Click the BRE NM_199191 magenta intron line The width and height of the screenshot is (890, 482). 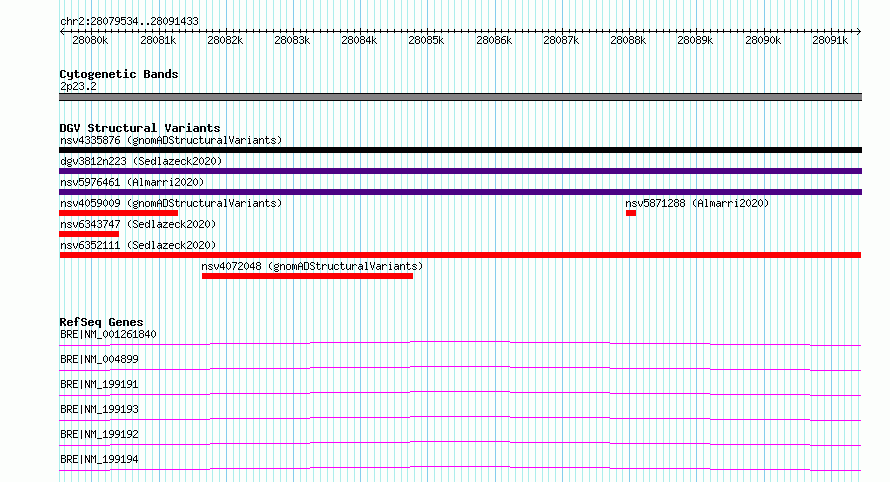(x=460, y=393)
